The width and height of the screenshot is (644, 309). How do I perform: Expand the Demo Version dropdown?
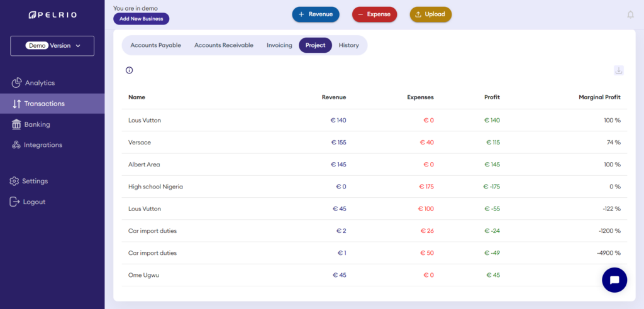[52, 46]
